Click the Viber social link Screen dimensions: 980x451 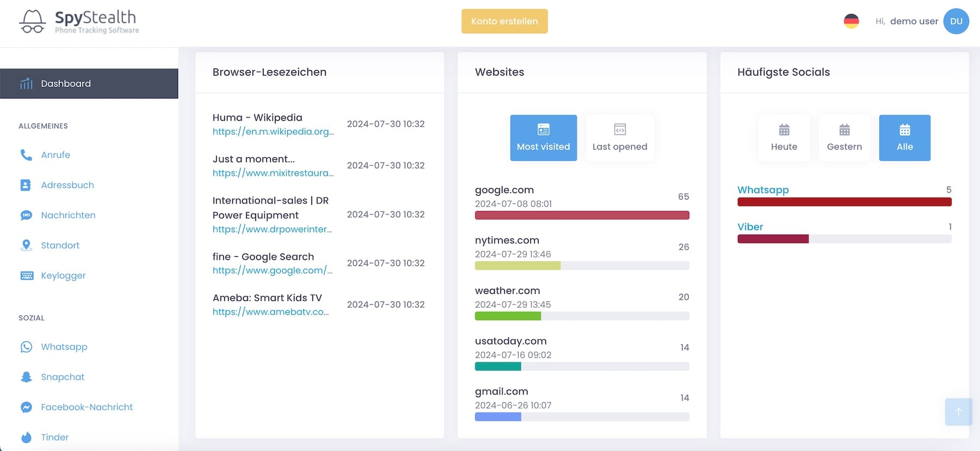750,227
